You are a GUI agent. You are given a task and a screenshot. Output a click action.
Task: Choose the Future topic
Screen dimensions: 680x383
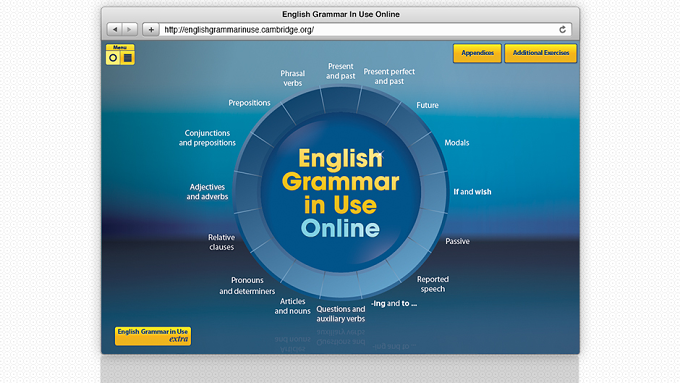(x=427, y=105)
